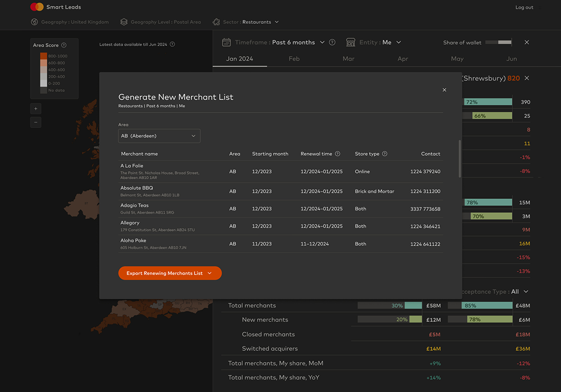561x392 pixels.
Task: Select the Jan 2024 tab
Action: pyautogui.click(x=240, y=59)
